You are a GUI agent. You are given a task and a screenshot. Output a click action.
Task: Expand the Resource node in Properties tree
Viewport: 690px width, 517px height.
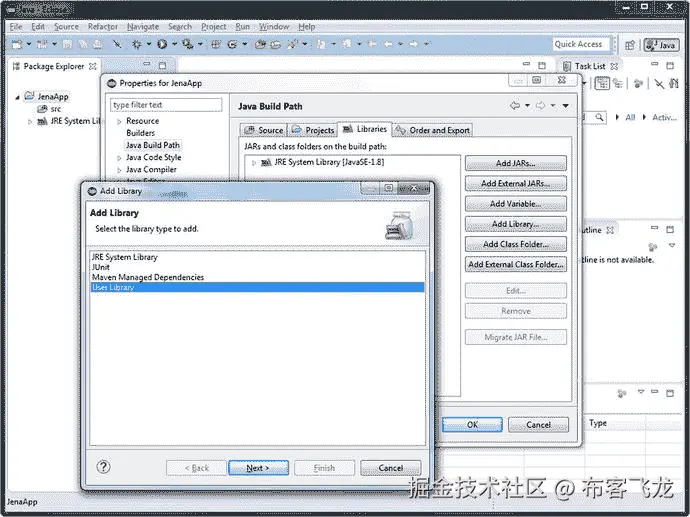119,121
